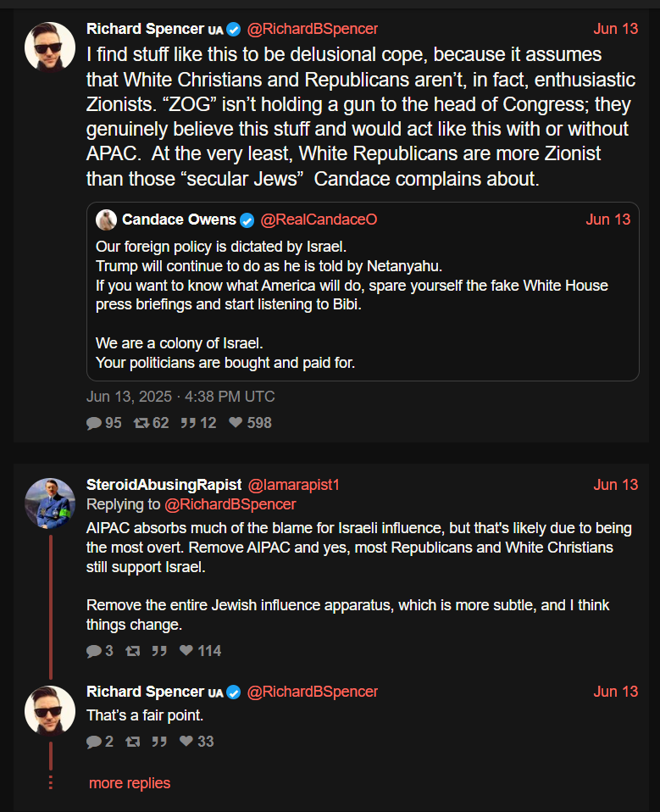Click the retweet icon on the last reply
Image resolution: width=660 pixels, height=812 pixels.
(132, 742)
